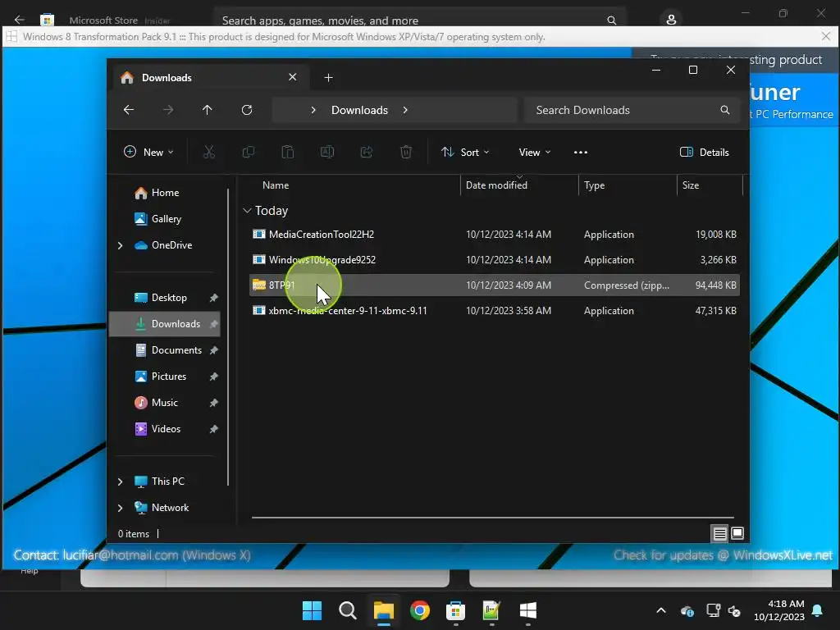Click chevron before Downloads in address bar

point(313,110)
